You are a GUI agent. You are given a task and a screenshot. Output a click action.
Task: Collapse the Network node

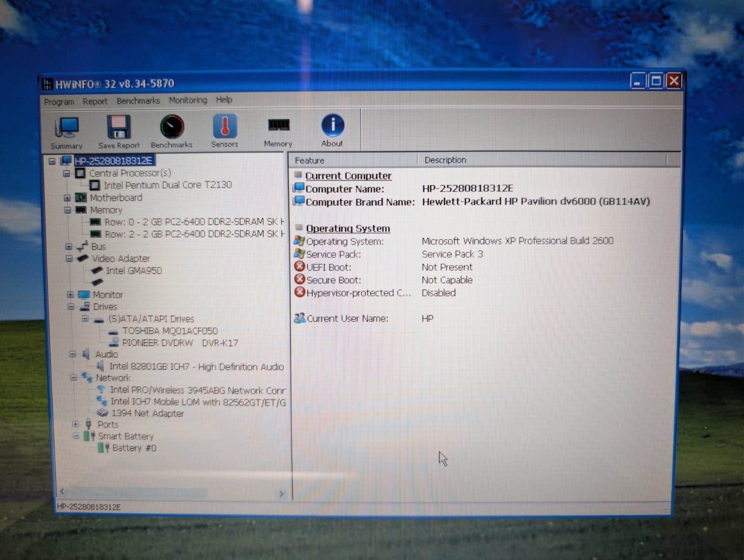[73, 377]
